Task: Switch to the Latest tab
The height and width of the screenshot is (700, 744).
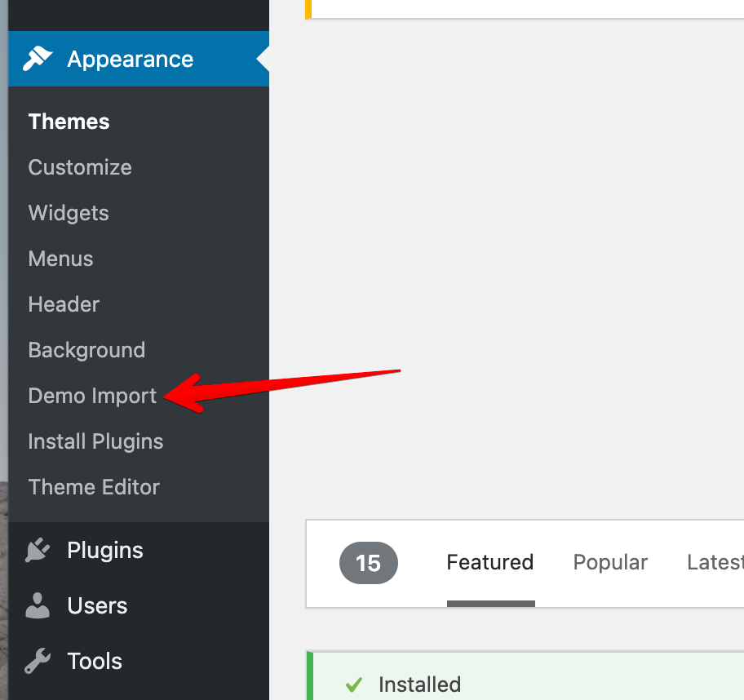Action: pos(715,563)
